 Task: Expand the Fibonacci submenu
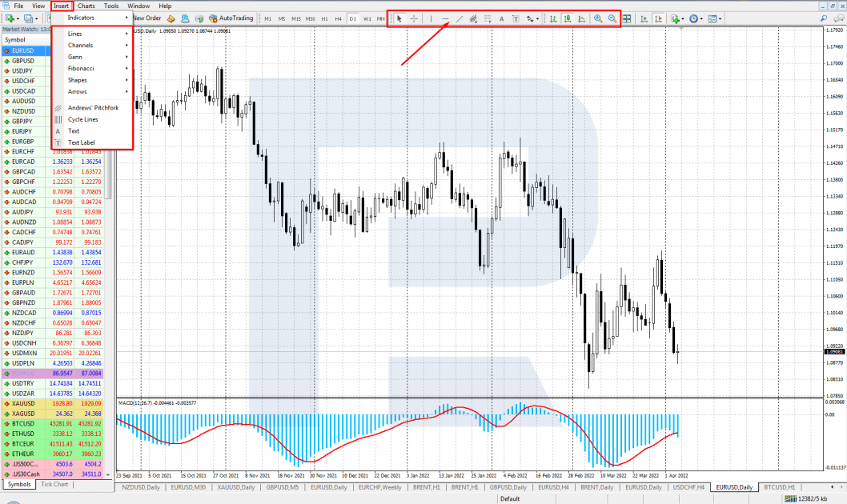click(92, 69)
